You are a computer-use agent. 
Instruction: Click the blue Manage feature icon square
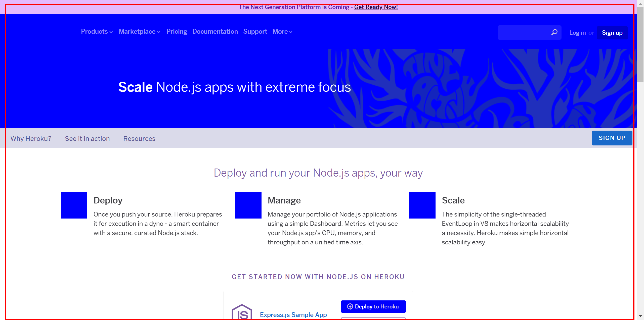point(248,205)
